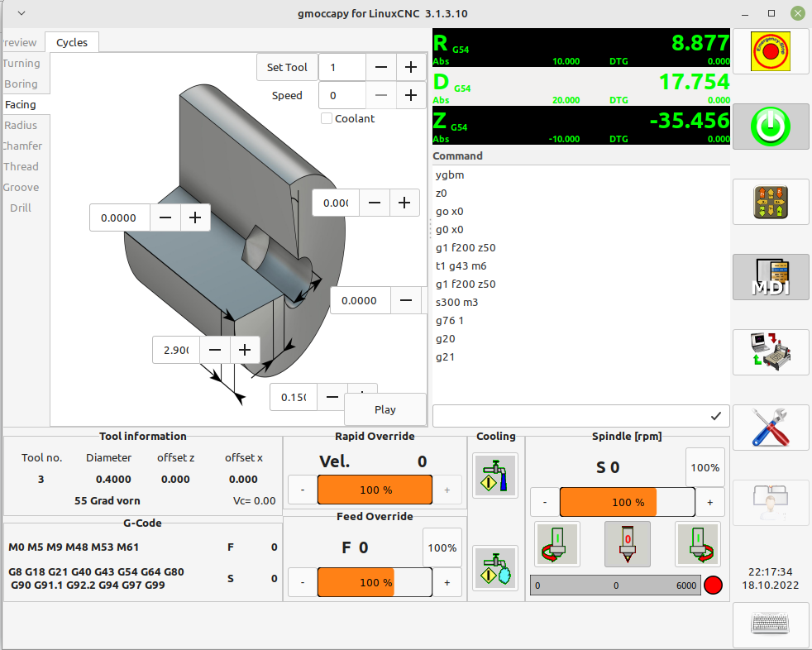Screen dimensions: 812x650
Task: Decrease the Set Tool number
Action: [x=380, y=67]
